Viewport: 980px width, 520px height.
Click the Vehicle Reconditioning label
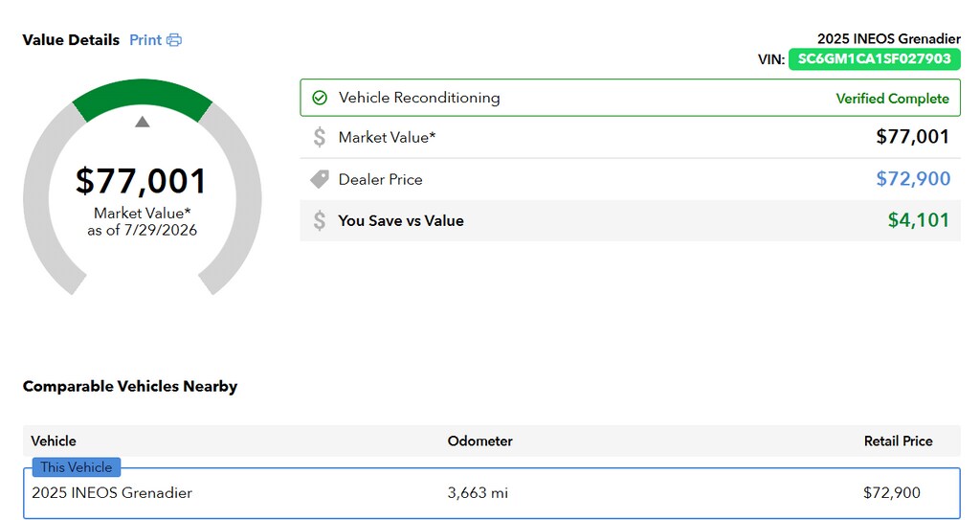(419, 98)
